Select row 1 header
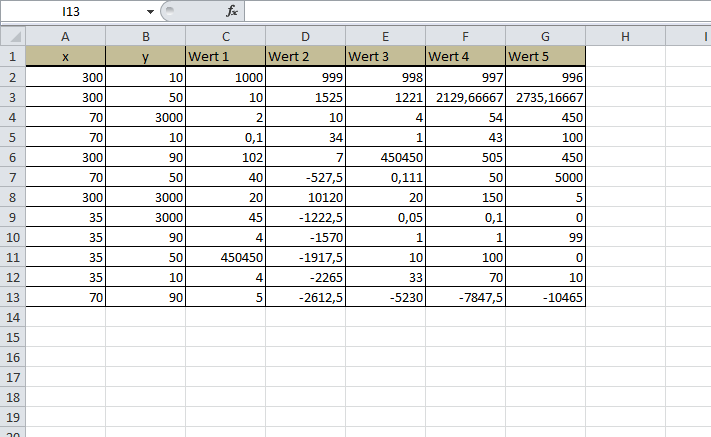 [x=13, y=56]
